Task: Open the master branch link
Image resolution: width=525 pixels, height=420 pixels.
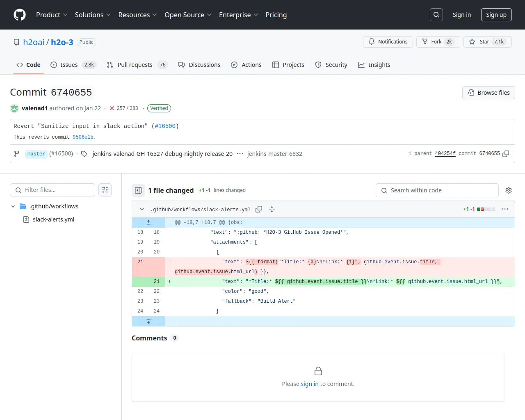Action: 36,154
